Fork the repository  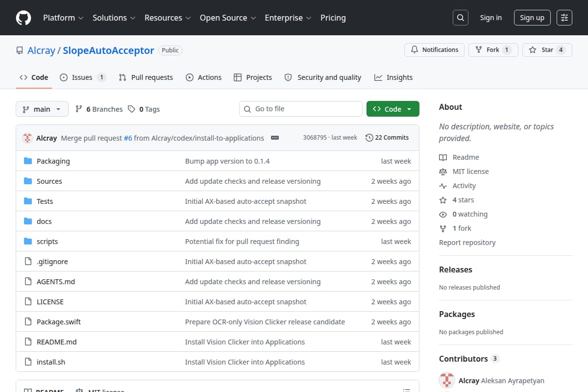(x=493, y=50)
